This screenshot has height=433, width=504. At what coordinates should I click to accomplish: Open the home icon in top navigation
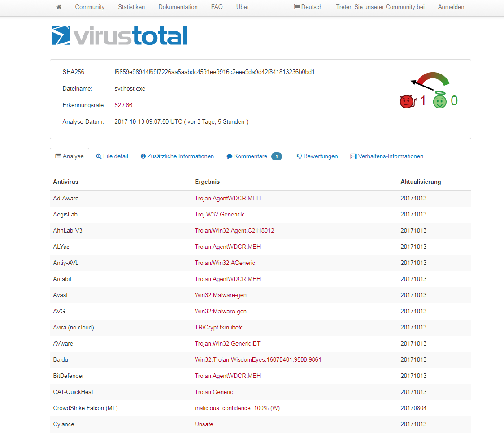click(x=59, y=7)
